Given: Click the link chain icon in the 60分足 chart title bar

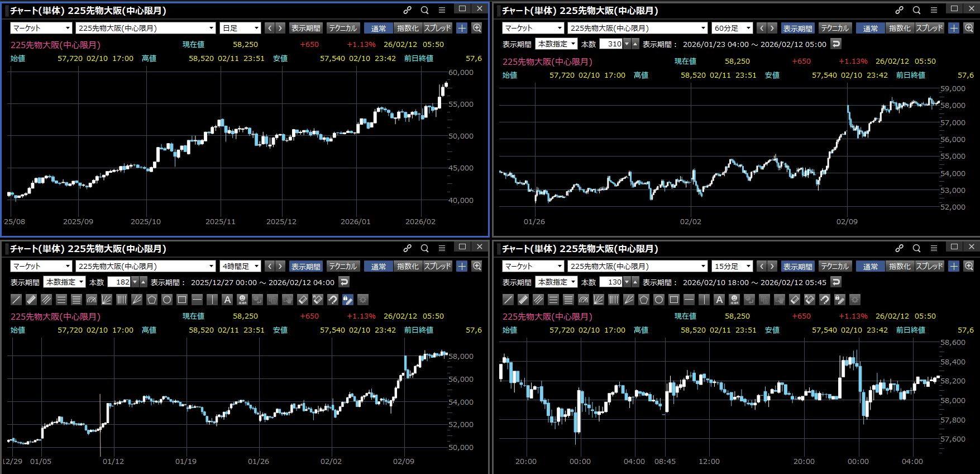Looking at the screenshot, I should [x=899, y=10].
